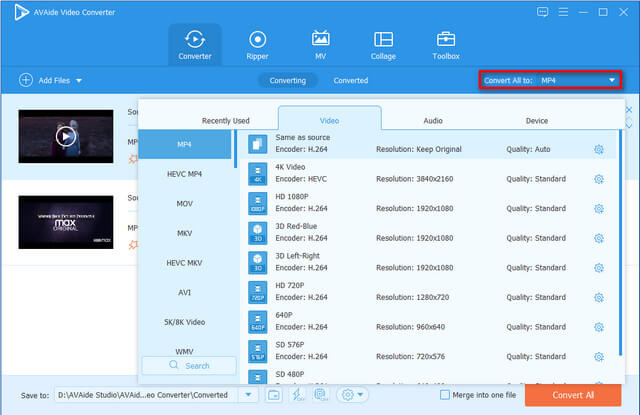Show the Converting list
This screenshot has height=415, width=640.
pyautogui.click(x=288, y=80)
